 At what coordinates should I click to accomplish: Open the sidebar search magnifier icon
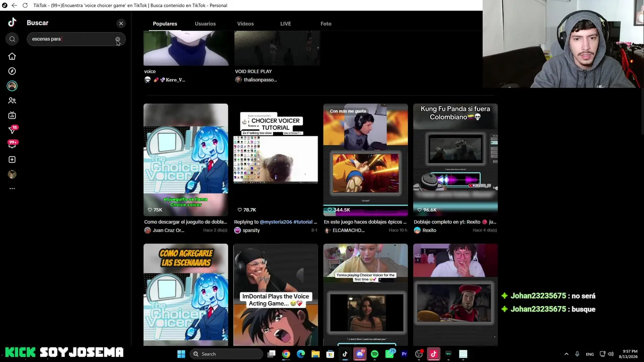[x=12, y=39]
